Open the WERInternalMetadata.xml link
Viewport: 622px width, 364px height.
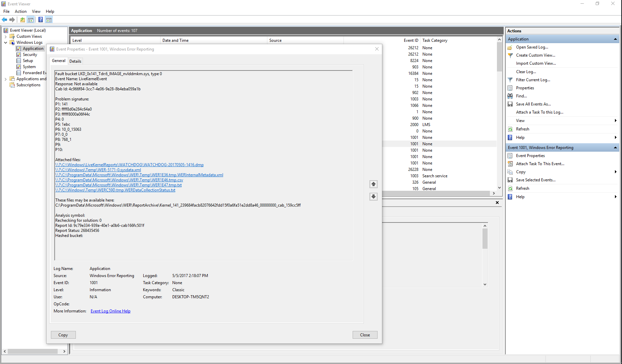[x=139, y=175]
